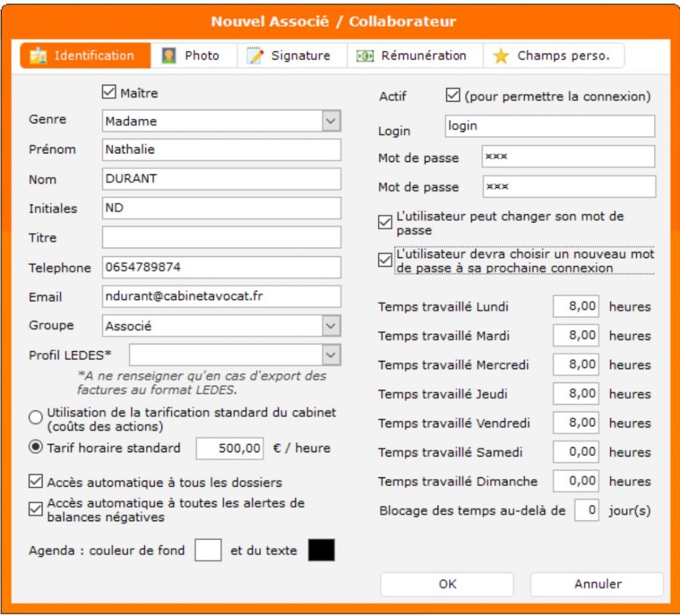
Task: Switch to the Rémunération tab
Action: click(x=422, y=56)
